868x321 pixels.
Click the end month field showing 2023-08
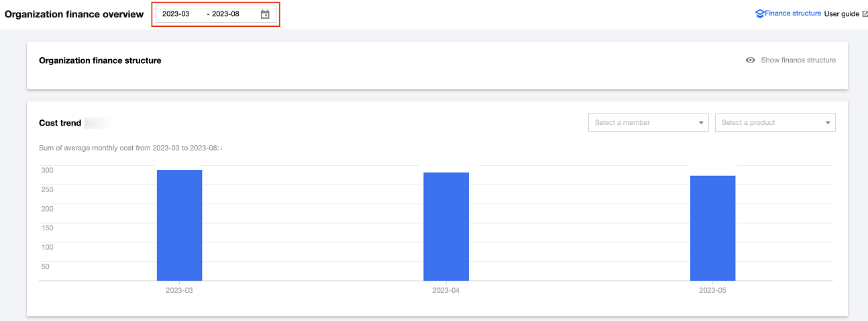click(226, 14)
